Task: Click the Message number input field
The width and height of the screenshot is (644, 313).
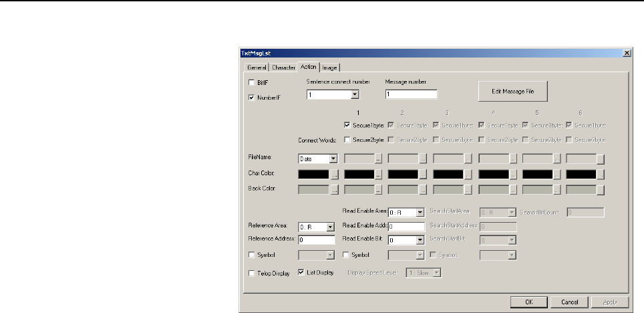Action: click(x=411, y=94)
